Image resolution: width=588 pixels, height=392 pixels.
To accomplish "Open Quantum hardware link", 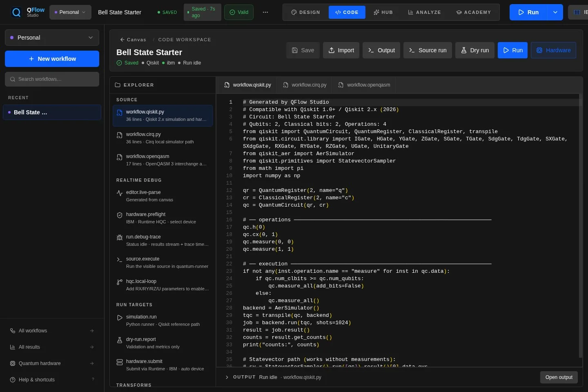I will click(x=52, y=363).
